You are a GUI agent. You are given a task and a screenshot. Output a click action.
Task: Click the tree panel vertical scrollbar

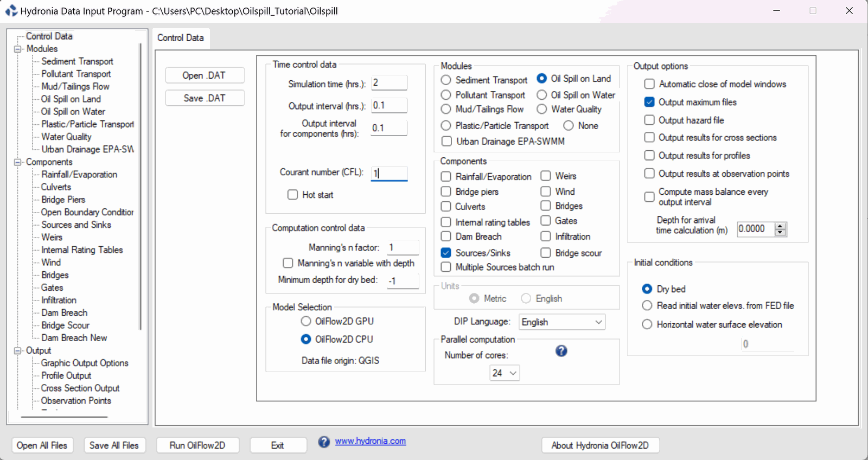[x=141, y=186]
